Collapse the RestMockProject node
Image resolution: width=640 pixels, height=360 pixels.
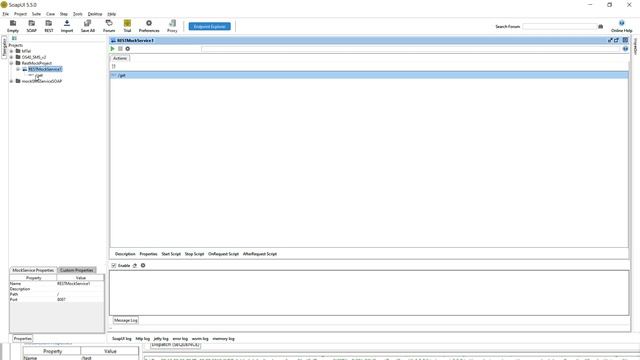click(x=11, y=63)
